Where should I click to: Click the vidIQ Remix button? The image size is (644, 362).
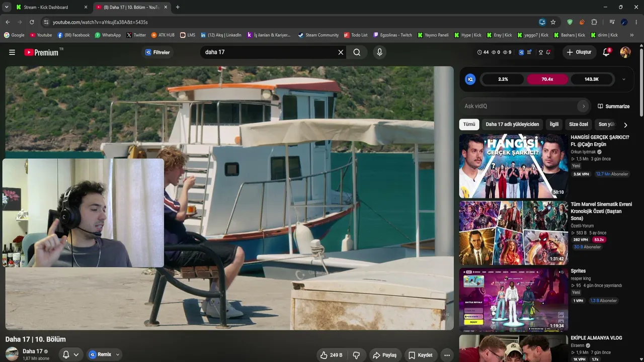coord(101,354)
